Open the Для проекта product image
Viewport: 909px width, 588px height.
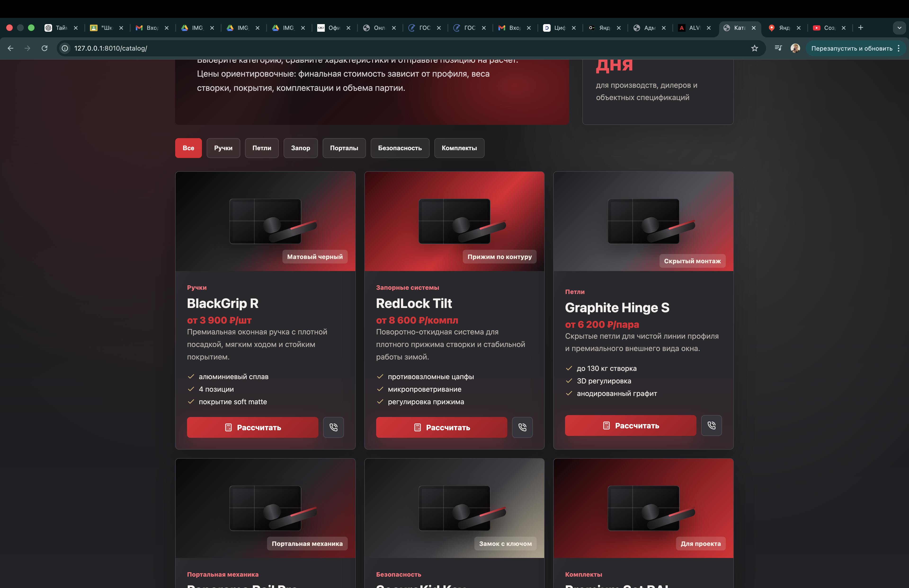tap(643, 508)
